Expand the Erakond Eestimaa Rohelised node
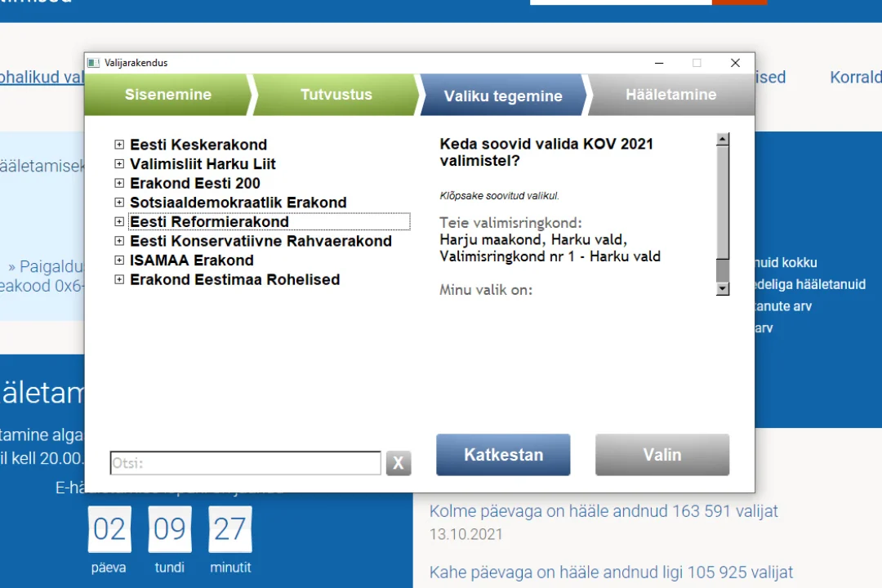The width and height of the screenshot is (882, 588). pos(119,279)
